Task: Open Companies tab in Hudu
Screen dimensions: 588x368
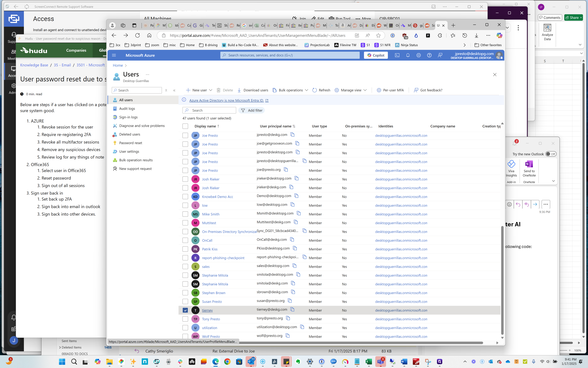Action: (76, 50)
